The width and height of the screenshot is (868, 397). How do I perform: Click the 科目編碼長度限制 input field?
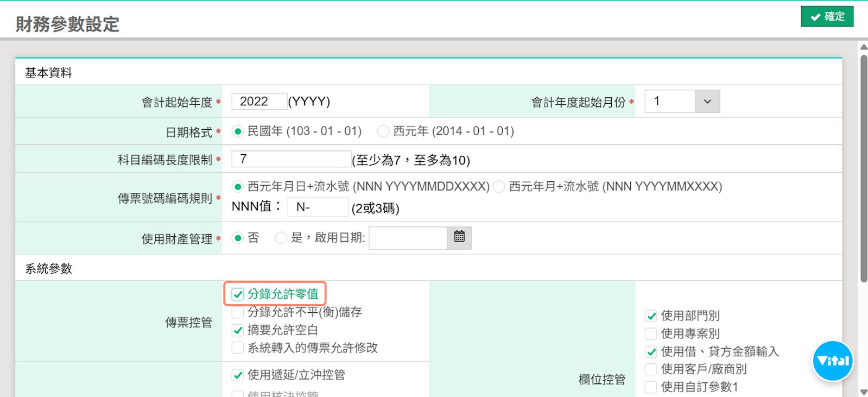(291, 159)
